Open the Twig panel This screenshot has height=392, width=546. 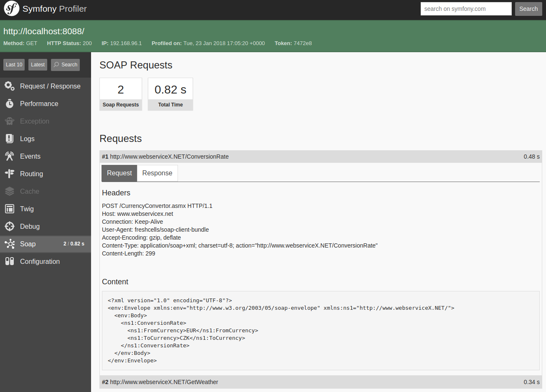tap(46, 209)
